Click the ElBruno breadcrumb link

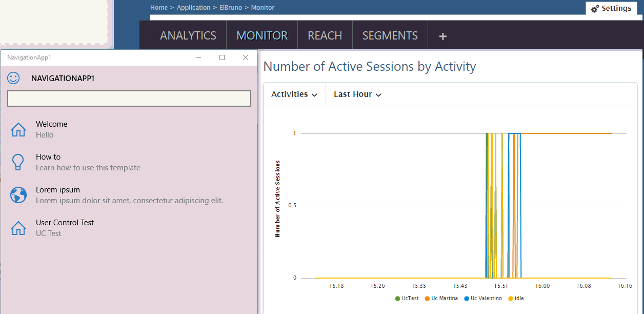pos(230,8)
